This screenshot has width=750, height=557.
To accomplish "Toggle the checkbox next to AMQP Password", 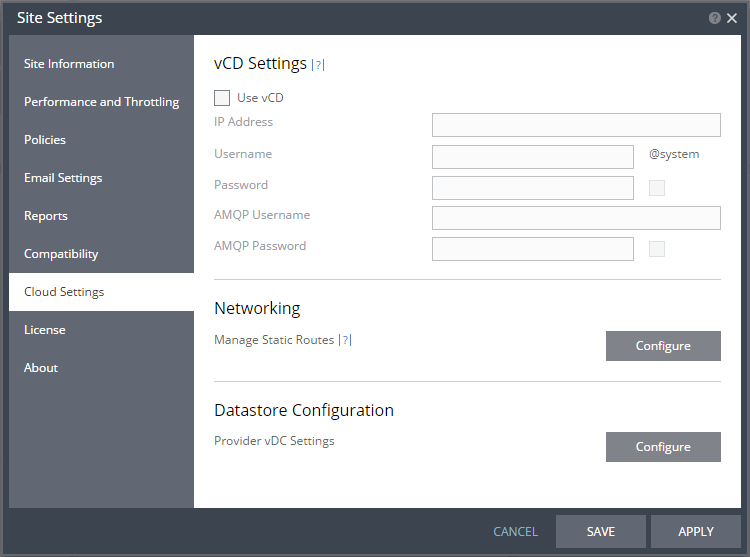I will pyautogui.click(x=657, y=249).
